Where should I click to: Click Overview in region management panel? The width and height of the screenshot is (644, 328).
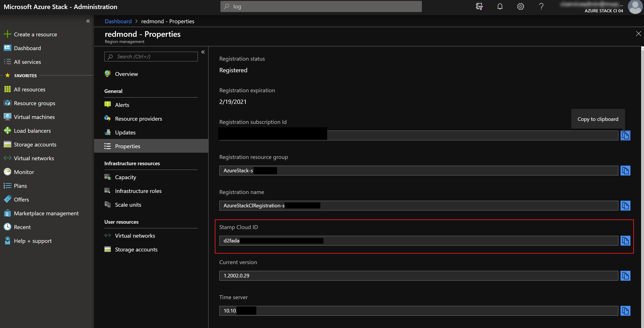pos(126,73)
